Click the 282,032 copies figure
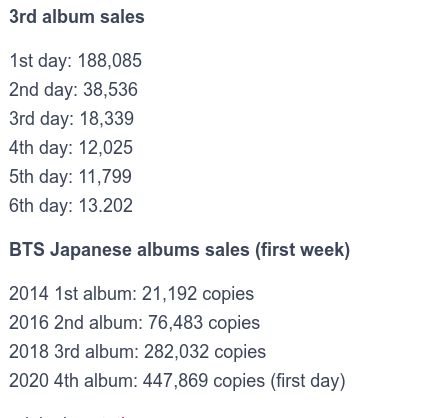This screenshot has width=440, height=418. click(205, 353)
